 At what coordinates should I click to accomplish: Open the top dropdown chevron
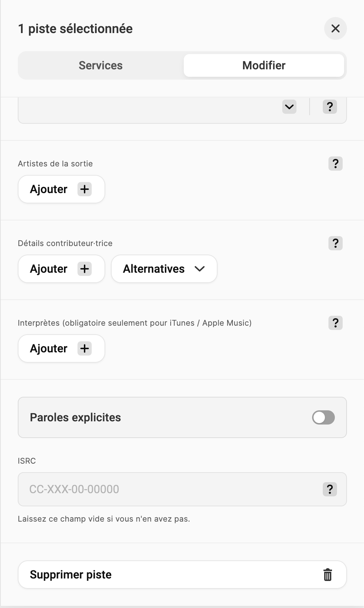point(289,107)
